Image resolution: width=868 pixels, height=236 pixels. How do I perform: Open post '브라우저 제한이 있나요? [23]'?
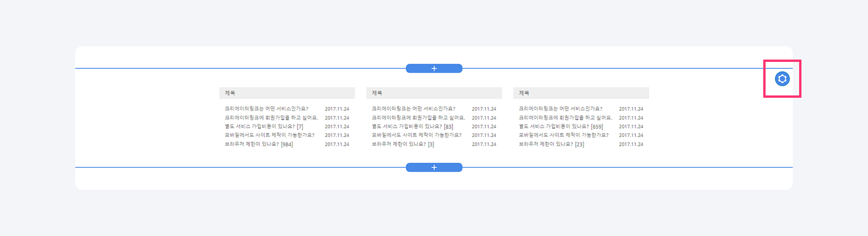point(551,145)
